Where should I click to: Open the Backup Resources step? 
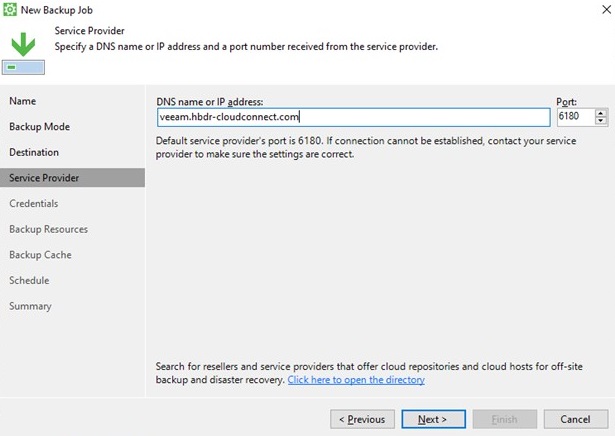pos(49,229)
